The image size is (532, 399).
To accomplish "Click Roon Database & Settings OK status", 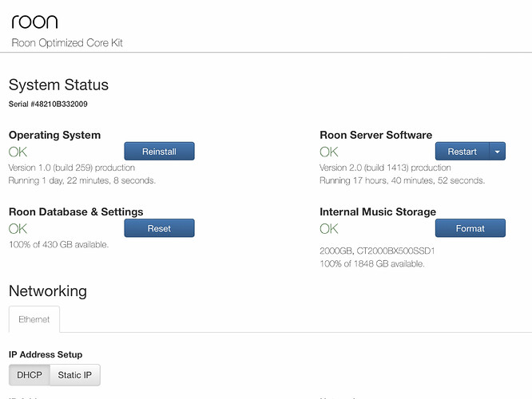I will 18,229.
